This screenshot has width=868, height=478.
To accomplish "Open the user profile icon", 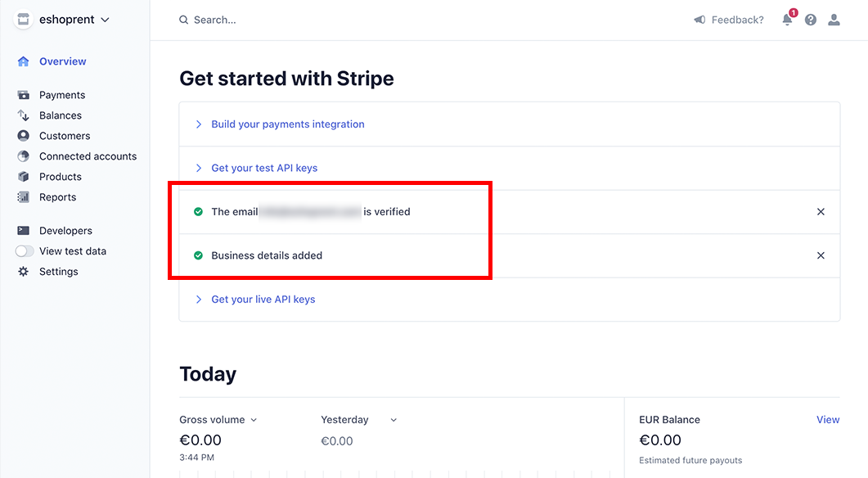I will tap(834, 20).
